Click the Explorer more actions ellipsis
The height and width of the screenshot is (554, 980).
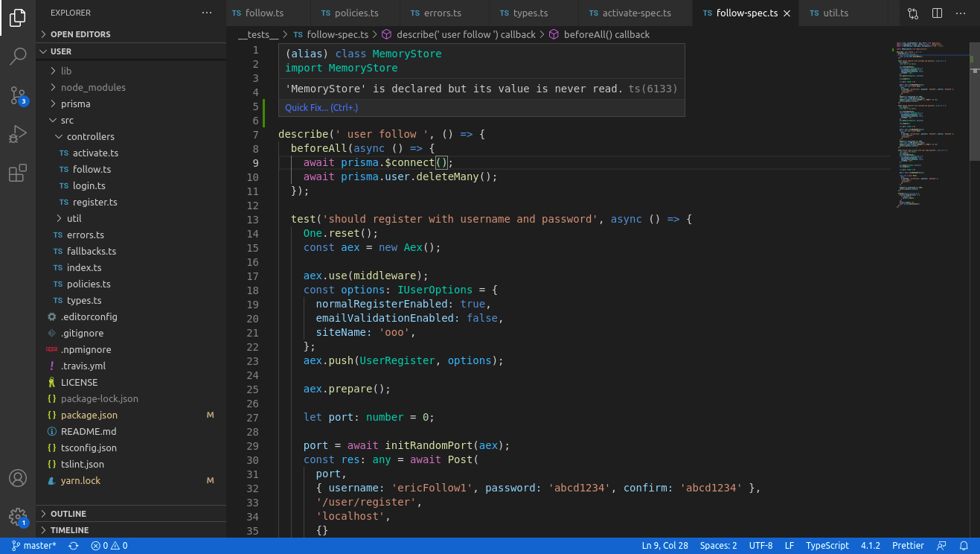coord(207,13)
